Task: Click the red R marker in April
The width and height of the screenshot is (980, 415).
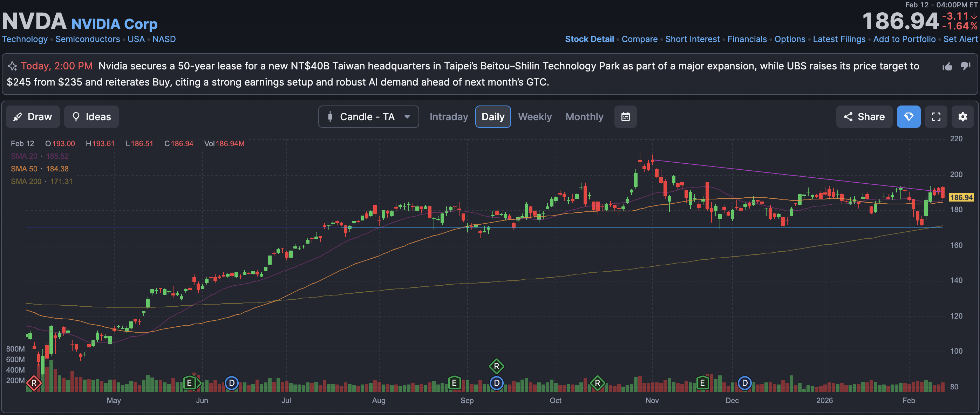Action: pos(34,383)
